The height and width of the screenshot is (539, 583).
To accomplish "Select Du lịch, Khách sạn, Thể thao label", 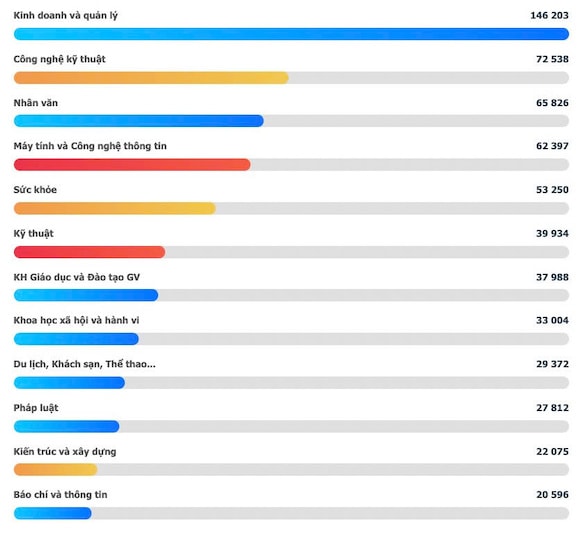I will tap(84, 364).
